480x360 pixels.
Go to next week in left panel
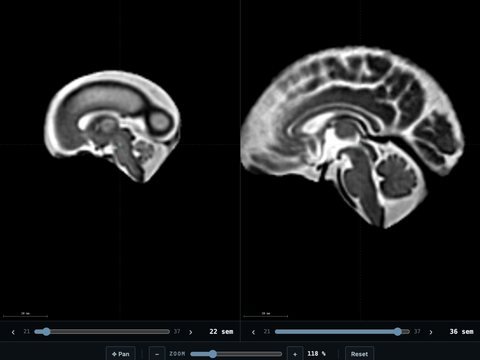click(191, 332)
